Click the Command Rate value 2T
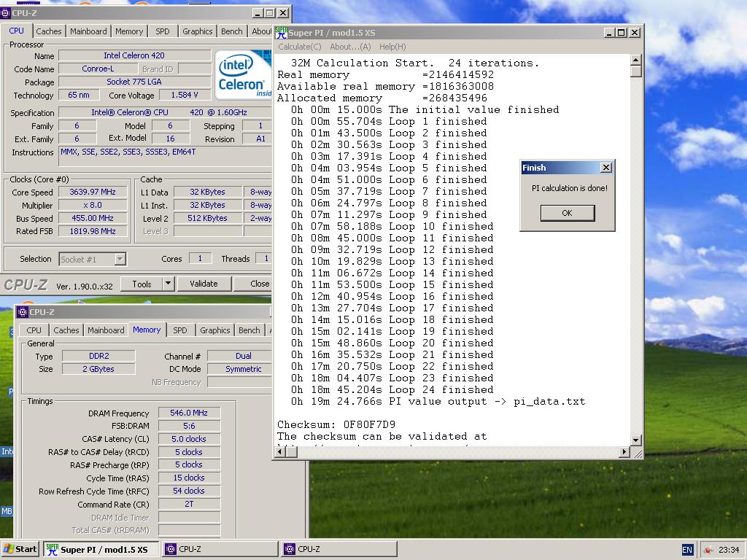Viewport: 747px width, 560px height. point(189,504)
